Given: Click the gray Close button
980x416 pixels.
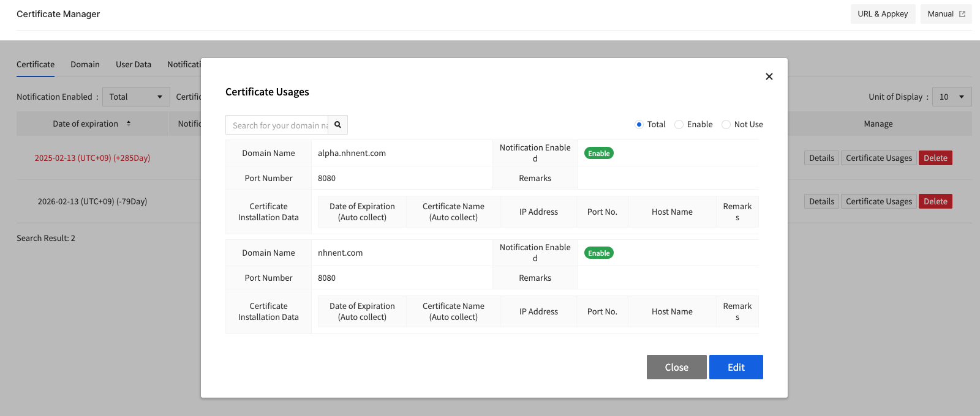Looking at the screenshot, I should pos(676,367).
